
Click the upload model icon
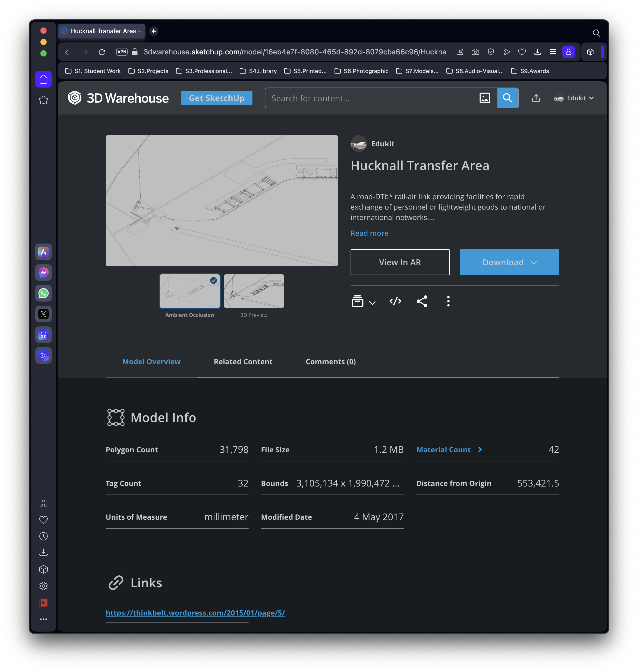point(536,98)
